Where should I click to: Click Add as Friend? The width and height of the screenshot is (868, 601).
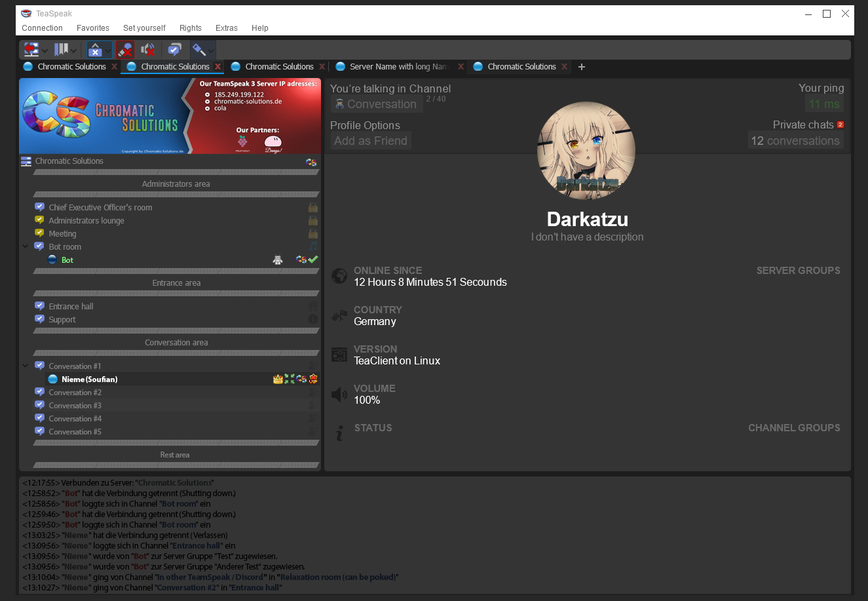click(371, 141)
